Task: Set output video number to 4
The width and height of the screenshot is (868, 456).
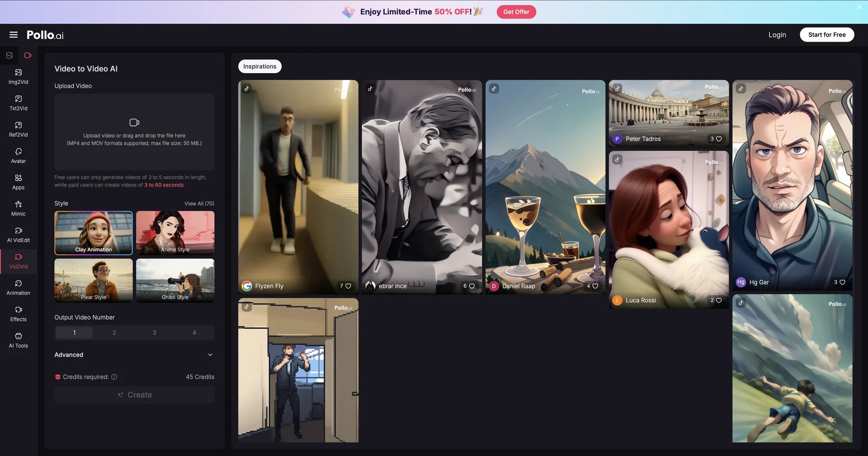Action: (x=194, y=333)
